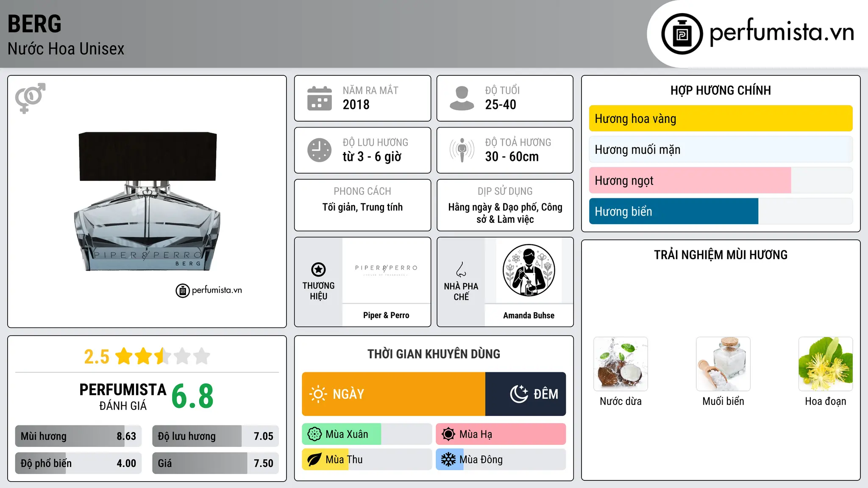Click the longevity value từ 3 - 6 giờ
The width and height of the screenshot is (868, 488).
click(372, 157)
